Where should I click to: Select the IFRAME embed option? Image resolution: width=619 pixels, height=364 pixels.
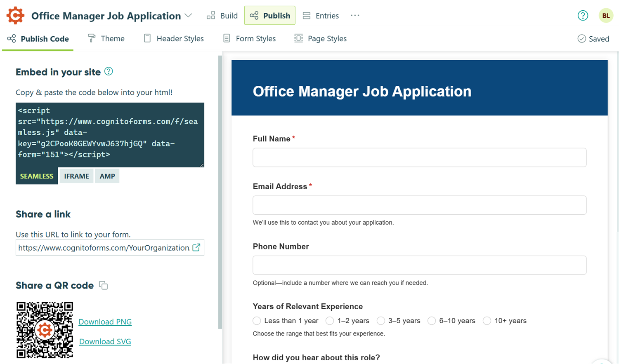coord(76,176)
